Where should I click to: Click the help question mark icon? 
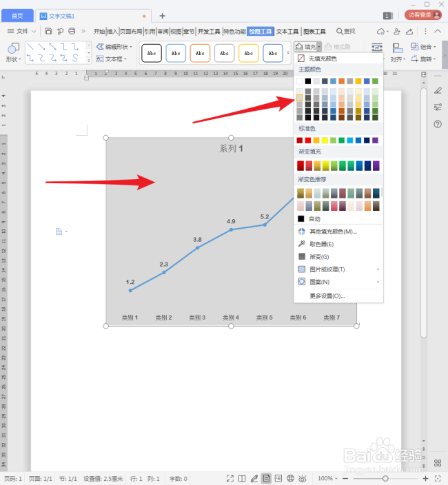(x=438, y=124)
